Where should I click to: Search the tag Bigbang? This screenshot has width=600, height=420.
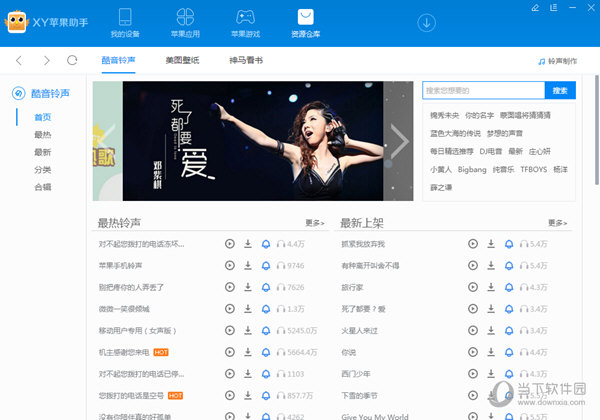pos(472,169)
